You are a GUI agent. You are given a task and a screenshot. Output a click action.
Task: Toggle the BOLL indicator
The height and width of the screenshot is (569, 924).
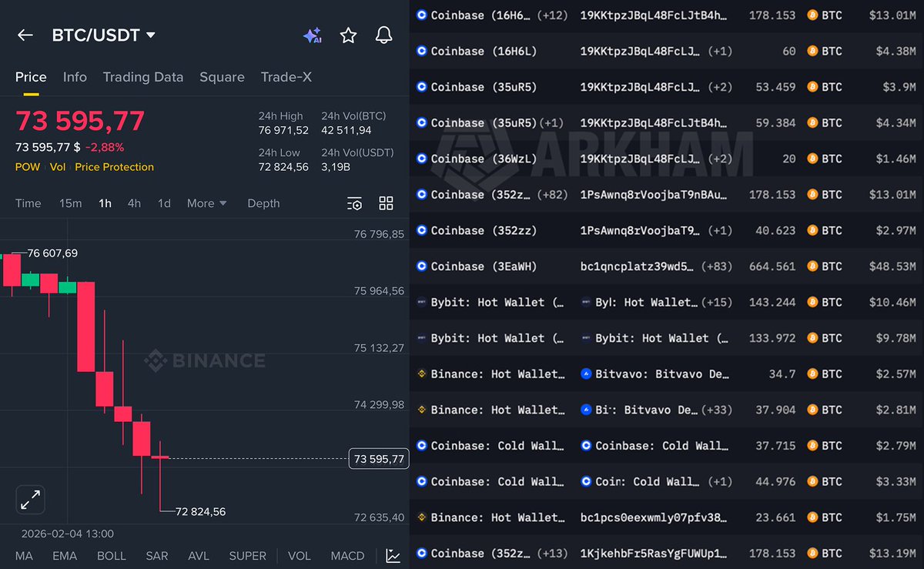tap(112, 556)
